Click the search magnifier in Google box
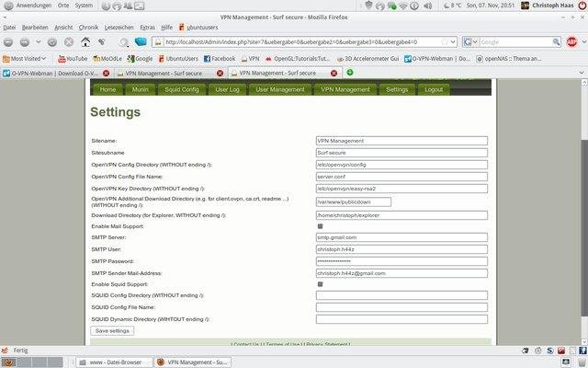This screenshot has width=588, height=368. click(556, 42)
